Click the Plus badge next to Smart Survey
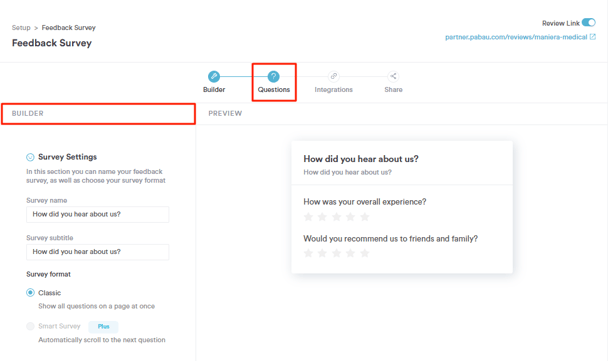 point(103,326)
